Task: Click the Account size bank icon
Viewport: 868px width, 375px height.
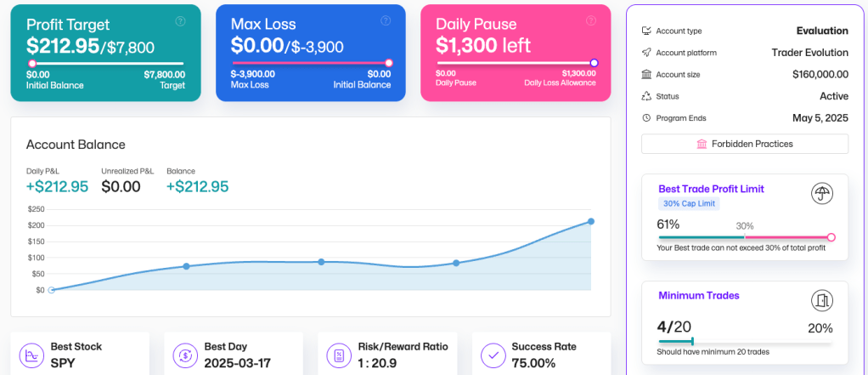Action: click(x=647, y=75)
